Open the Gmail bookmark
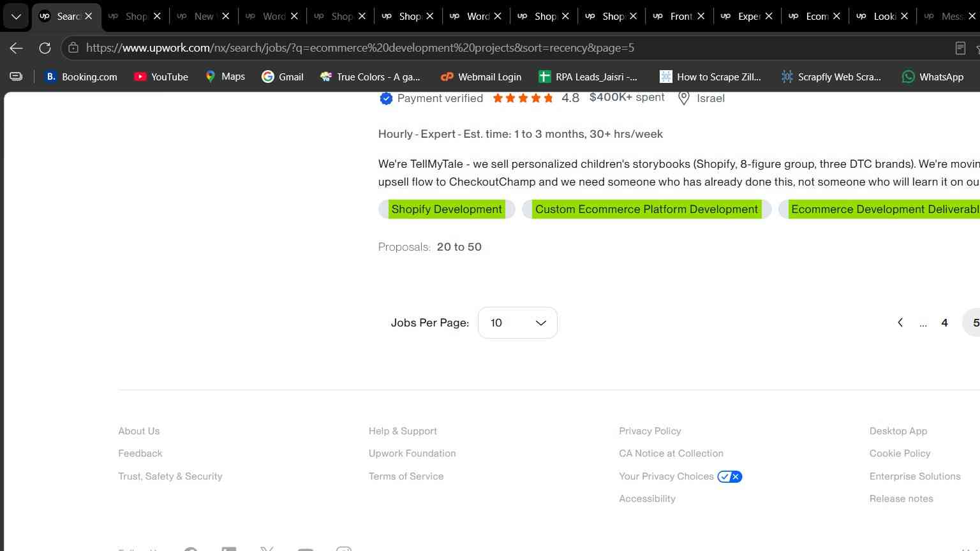This screenshot has width=980, height=551. point(283,77)
